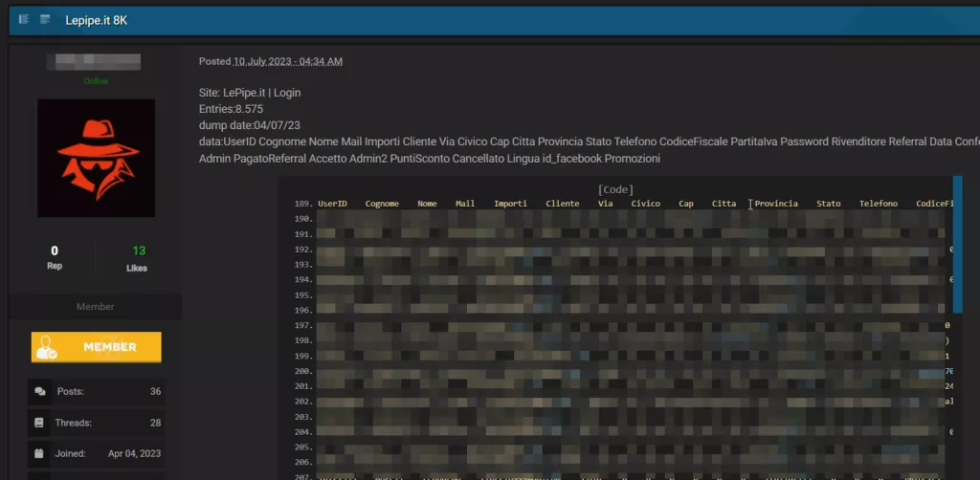The image size is (980, 480).
Task: Click the Threads book icon
Action: [40, 422]
